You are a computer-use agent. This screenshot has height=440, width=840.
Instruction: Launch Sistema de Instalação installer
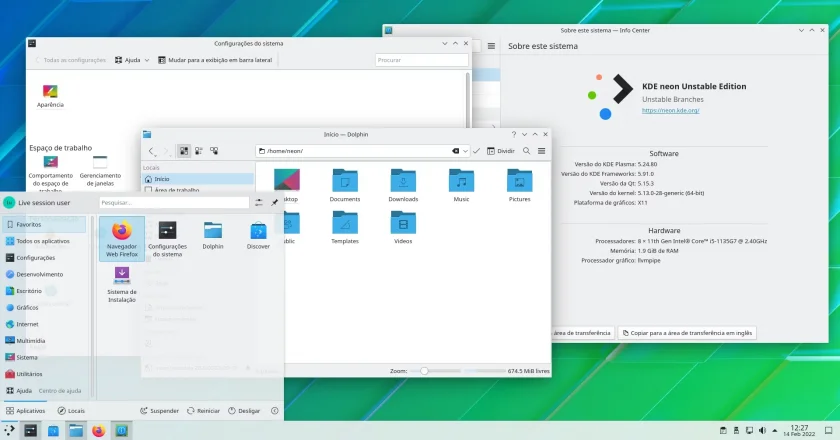(122, 285)
